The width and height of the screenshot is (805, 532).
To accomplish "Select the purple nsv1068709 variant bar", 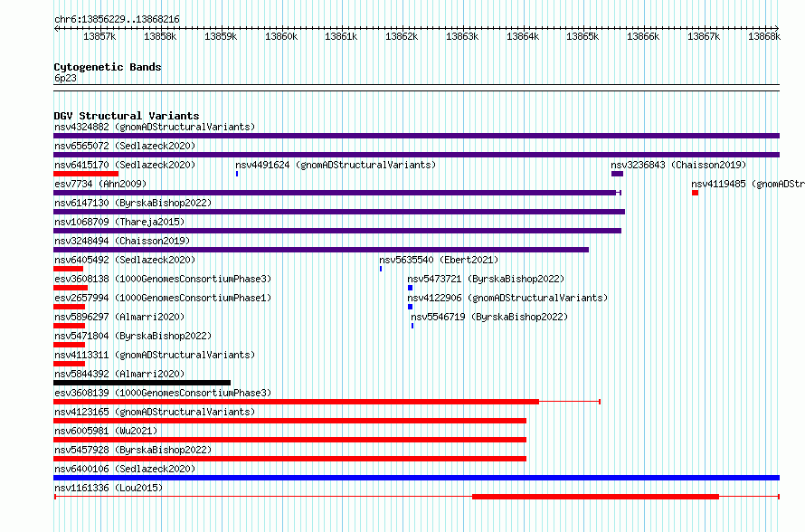I will [x=337, y=231].
